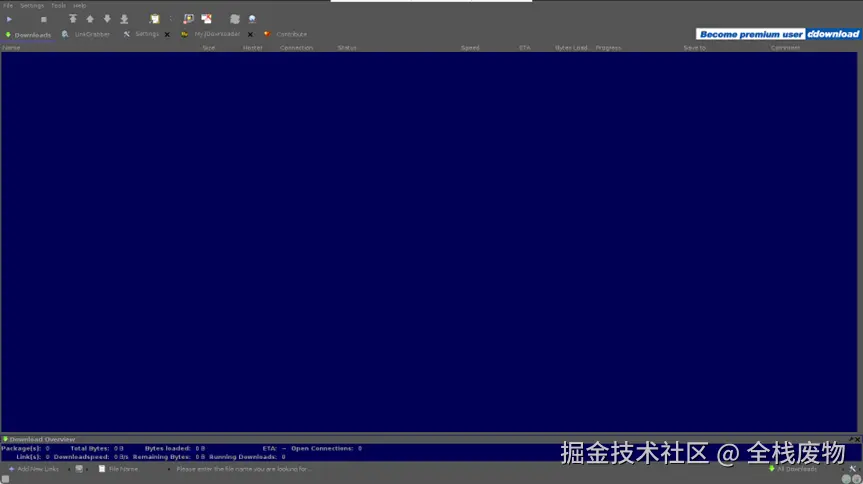Sort by the Comment column header
The image size is (863, 484).
[x=785, y=48]
